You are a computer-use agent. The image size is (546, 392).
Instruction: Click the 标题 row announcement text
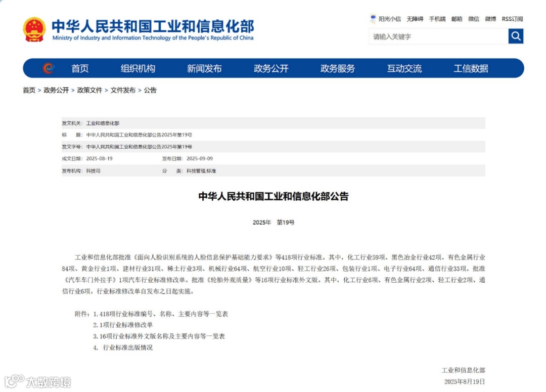click(x=139, y=135)
